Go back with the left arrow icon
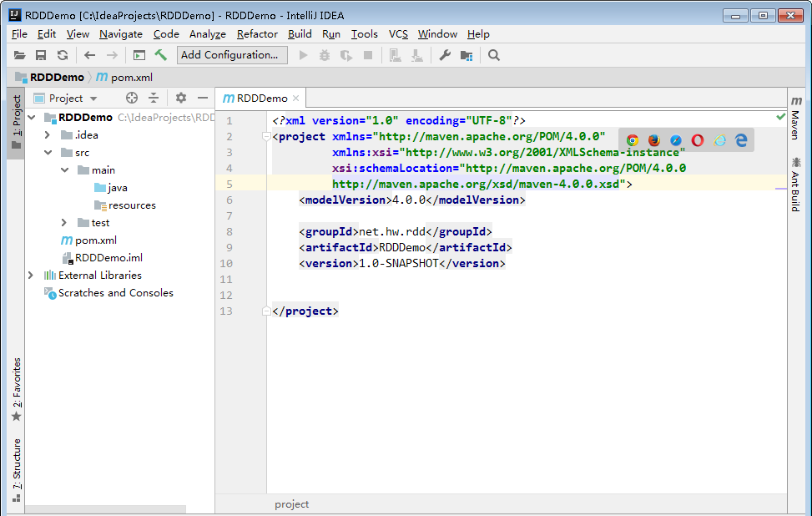Screen dimensions: 812x516 (89, 55)
